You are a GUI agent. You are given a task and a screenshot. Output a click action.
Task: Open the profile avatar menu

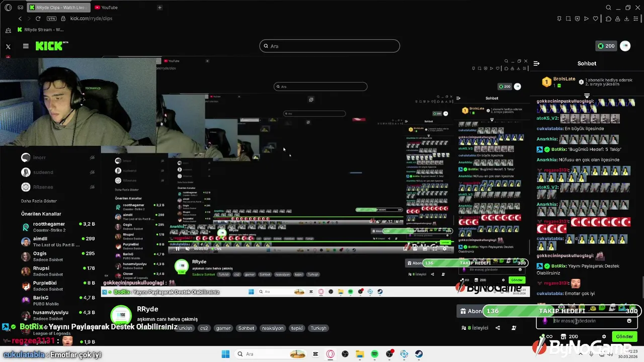click(625, 46)
